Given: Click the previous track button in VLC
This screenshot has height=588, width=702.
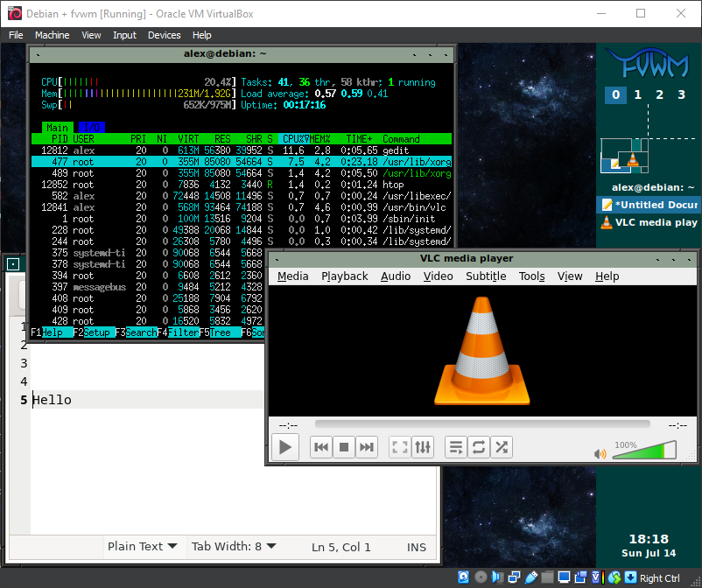Looking at the screenshot, I should 321,448.
